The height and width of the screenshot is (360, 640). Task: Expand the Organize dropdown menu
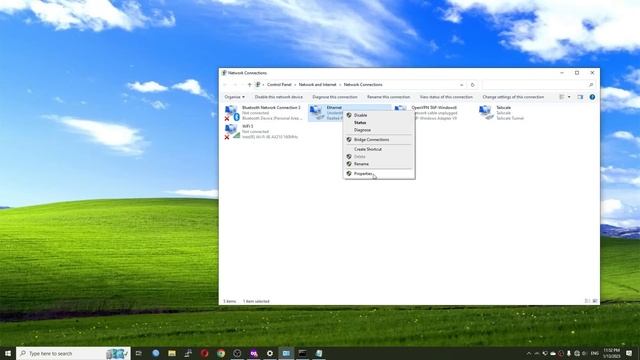(x=235, y=97)
